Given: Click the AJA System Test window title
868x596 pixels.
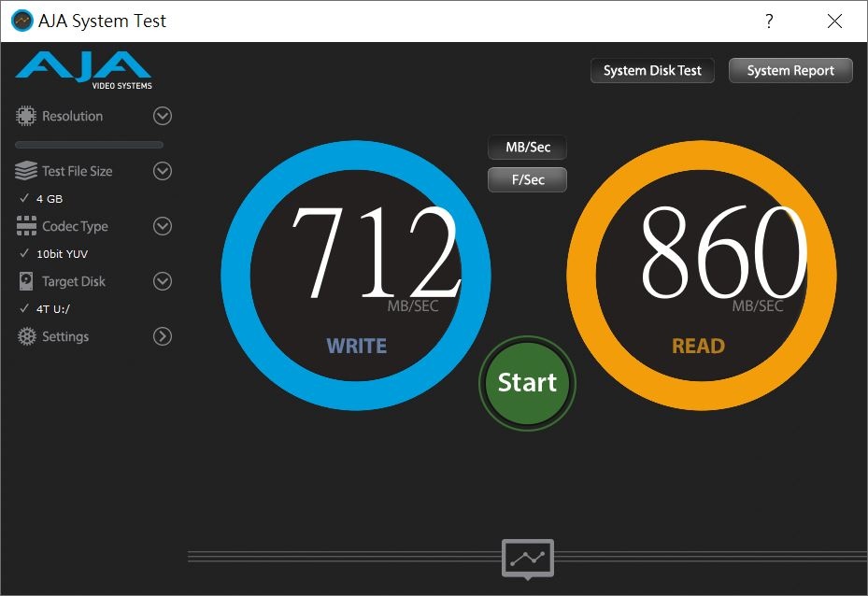Looking at the screenshot, I should (x=103, y=21).
